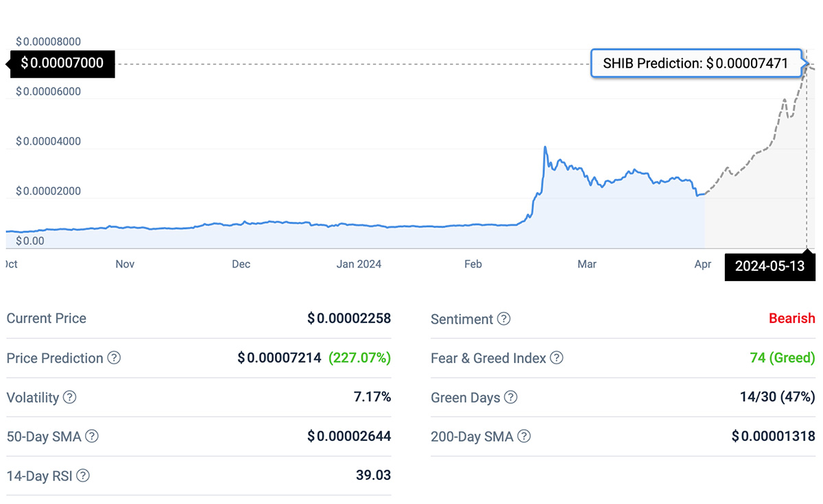Click the 50-Day SMA value $0.00002644

349,436
